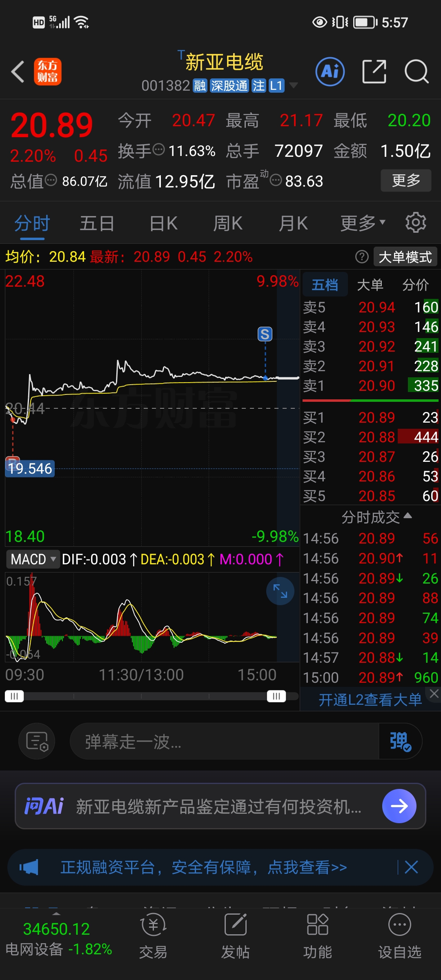
Task: Tap the 注 registration tag
Action: 258,86
